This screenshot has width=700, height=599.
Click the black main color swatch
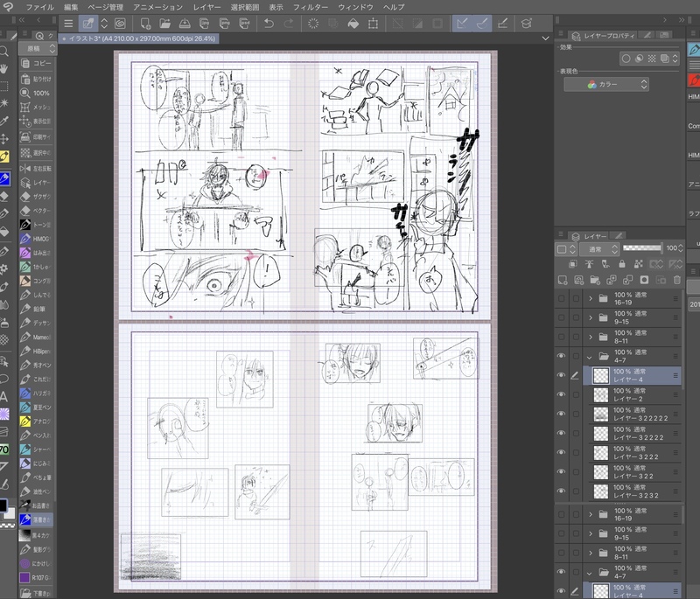pos(3,505)
